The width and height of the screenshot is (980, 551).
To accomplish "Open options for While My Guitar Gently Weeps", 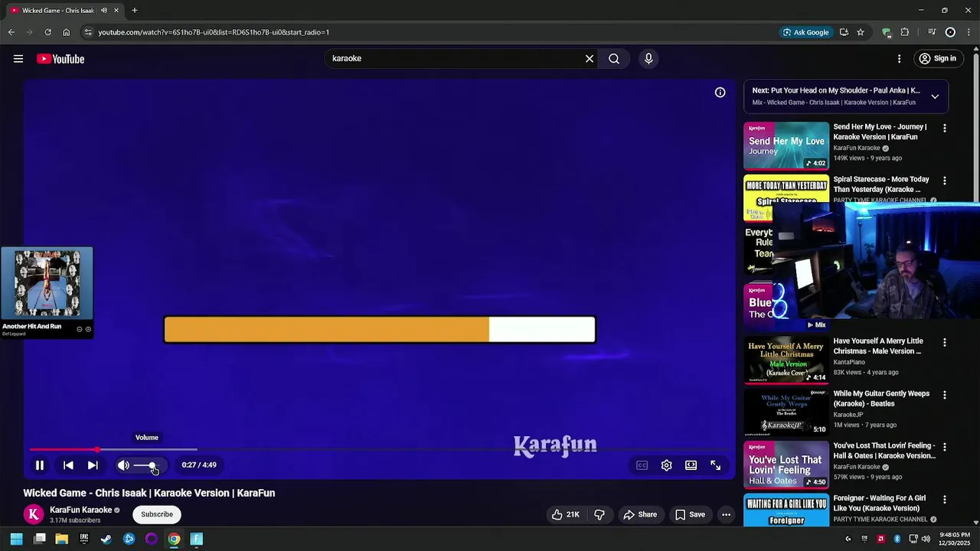I will [944, 395].
